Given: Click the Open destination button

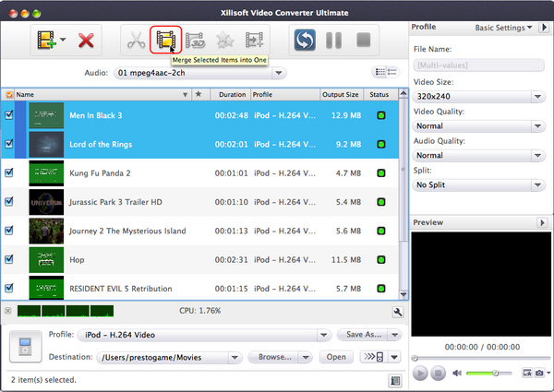Looking at the screenshot, I should (336, 357).
